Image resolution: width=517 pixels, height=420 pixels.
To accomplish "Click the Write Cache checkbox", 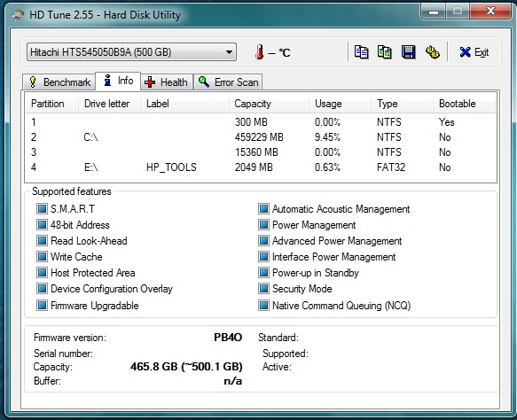I will 42,257.
